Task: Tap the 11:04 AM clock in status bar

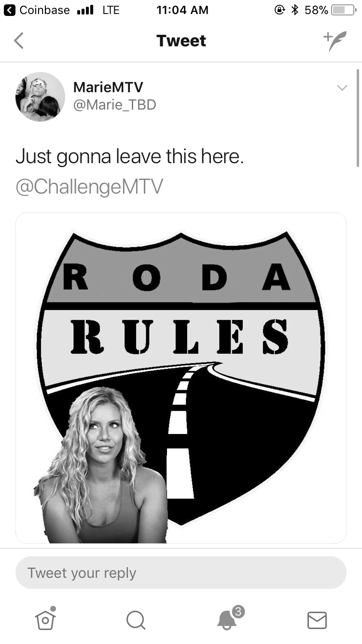Action: [x=182, y=10]
